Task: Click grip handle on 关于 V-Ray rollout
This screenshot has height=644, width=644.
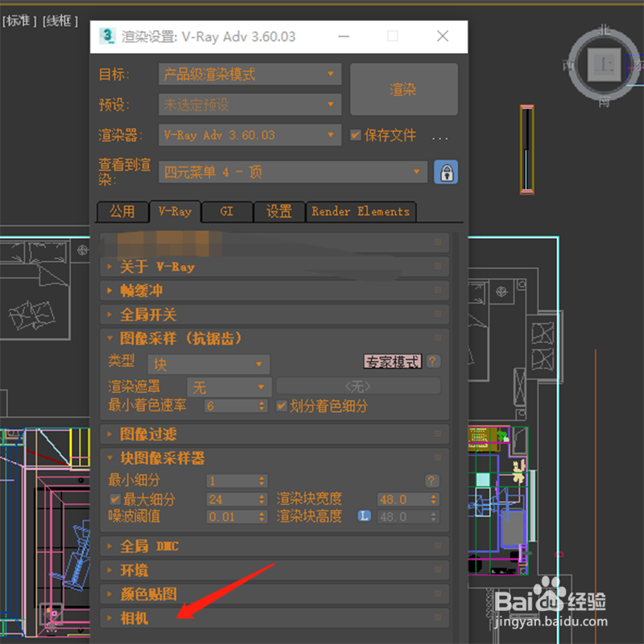Action: [438, 266]
